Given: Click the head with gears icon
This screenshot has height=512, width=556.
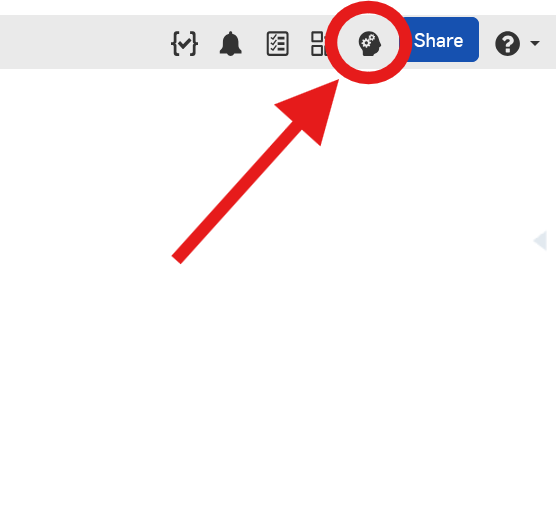Looking at the screenshot, I should pos(369,44).
